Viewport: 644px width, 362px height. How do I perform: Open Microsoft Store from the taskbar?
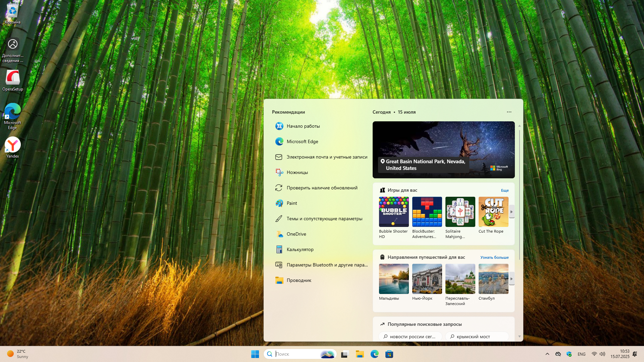[389, 354]
